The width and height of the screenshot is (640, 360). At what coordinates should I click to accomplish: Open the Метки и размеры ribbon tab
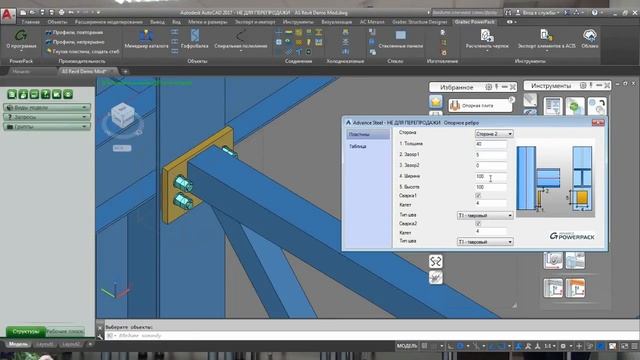click(x=207, y=22)
